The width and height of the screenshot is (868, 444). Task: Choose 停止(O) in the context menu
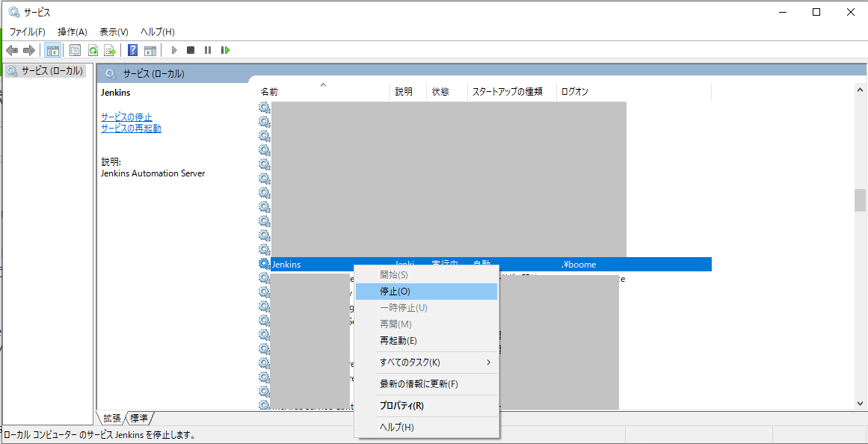tap(426, 292)
